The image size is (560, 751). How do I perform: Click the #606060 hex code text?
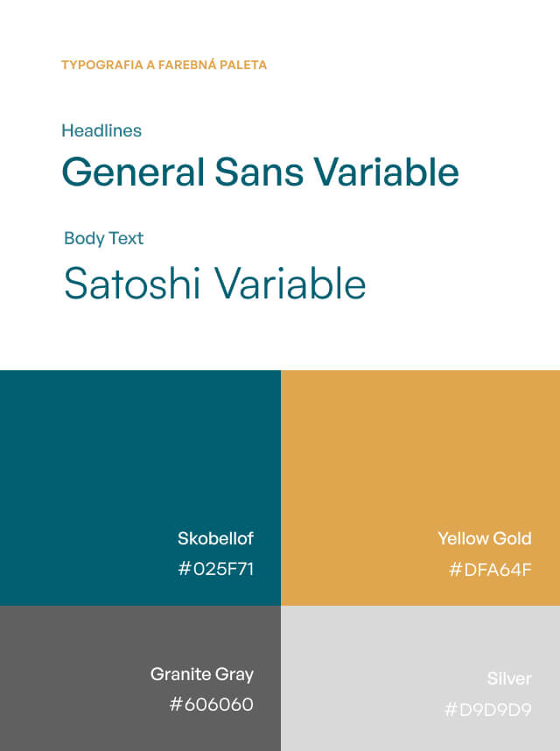coord(211,705)
